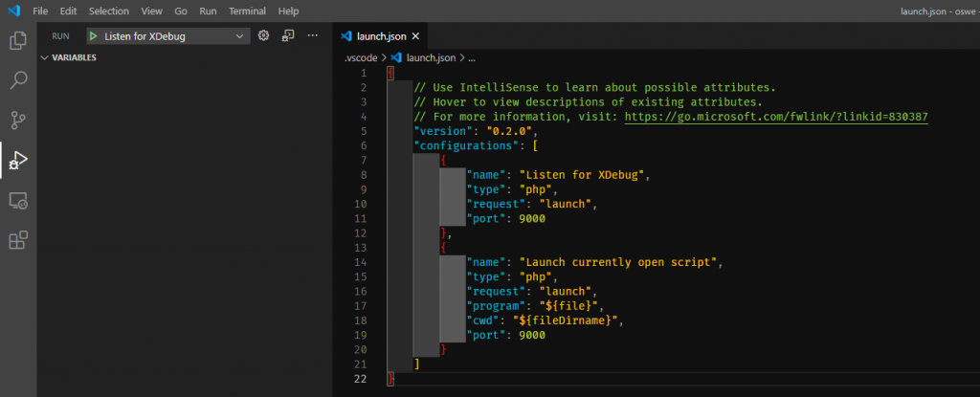Open the Explorer view in activity bar

(x=18, y=40)
